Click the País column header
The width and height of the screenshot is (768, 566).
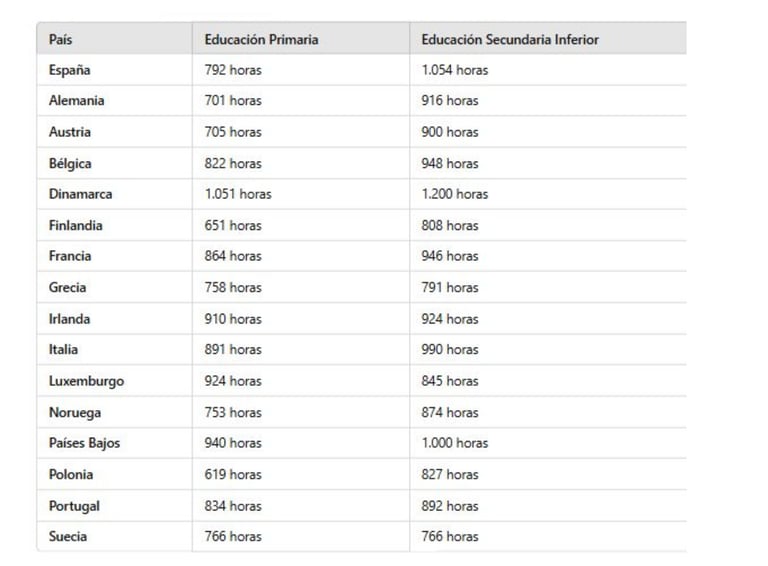61,39
